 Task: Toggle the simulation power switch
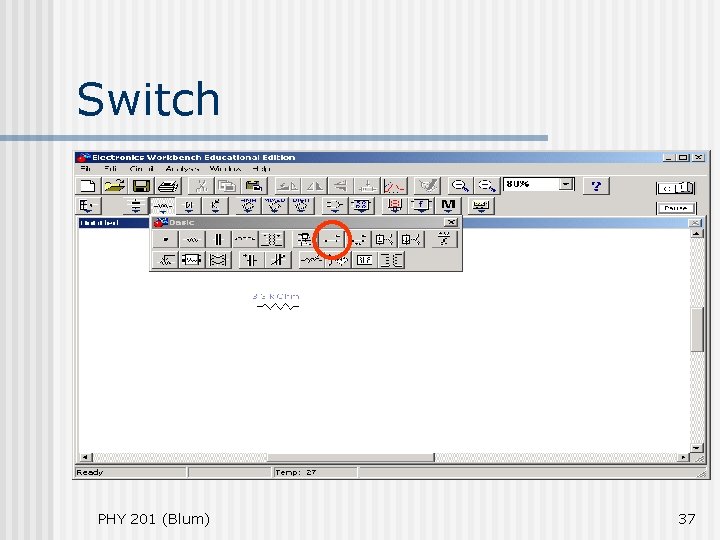point(675,188)
